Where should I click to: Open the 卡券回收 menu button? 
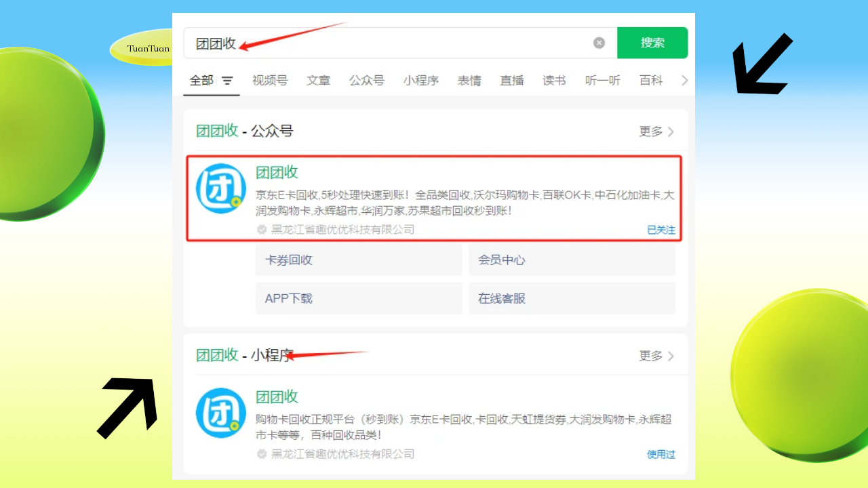click(359, 260)
